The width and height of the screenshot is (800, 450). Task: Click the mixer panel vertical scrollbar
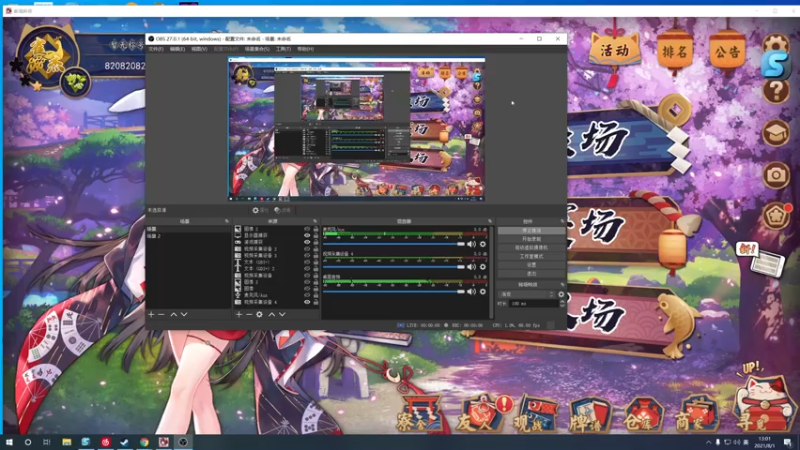pos(492,271)
